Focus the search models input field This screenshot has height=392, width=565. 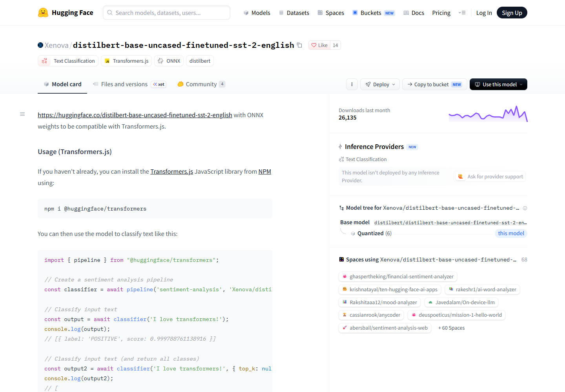coord(166,13)
